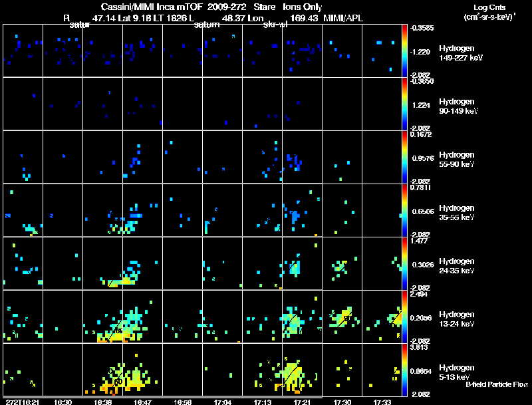Open the Hydrogen 149-227 keV panel at 16:21

coord(23,51)
